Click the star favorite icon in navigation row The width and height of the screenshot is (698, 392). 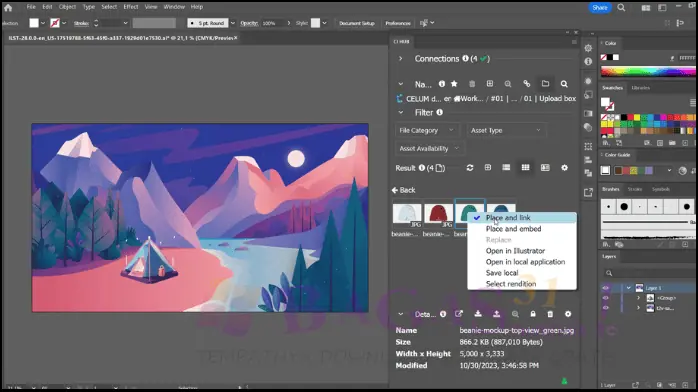click(454, 84)
